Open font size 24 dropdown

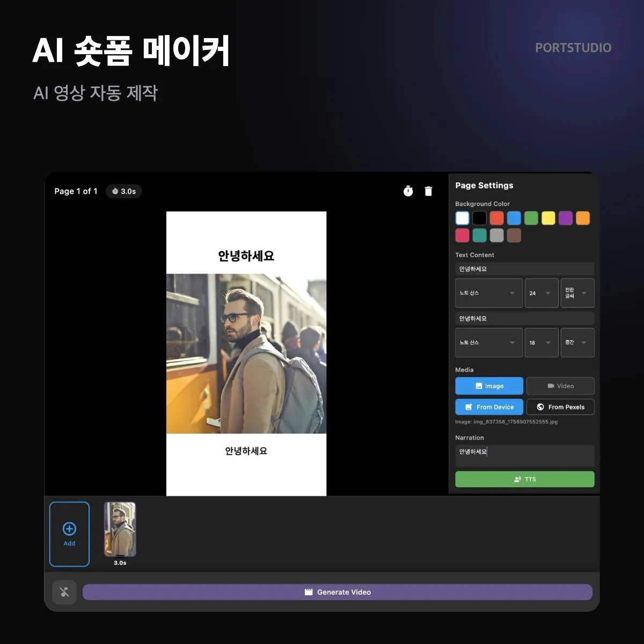coord(541,293)
